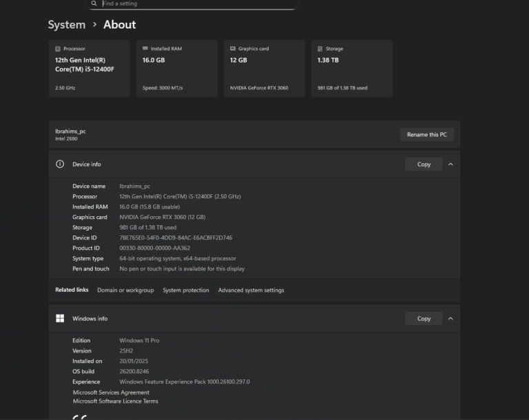Image resolution: width=529 pixels, height=420 pixels.
Task: Rename this PC
Action: [426, 134]
